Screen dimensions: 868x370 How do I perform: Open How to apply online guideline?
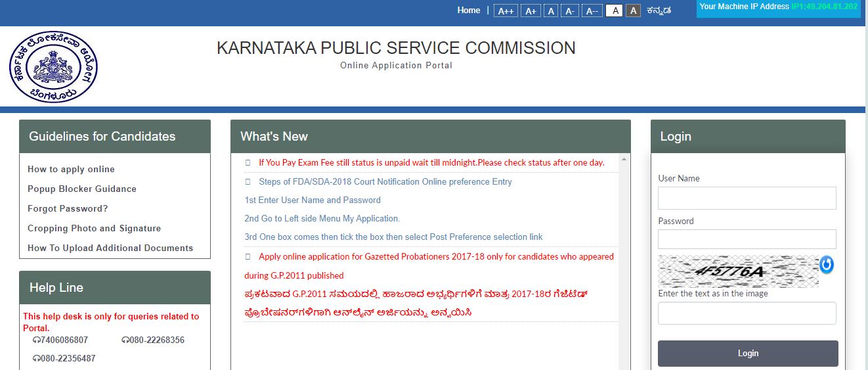tap(71, 169)
